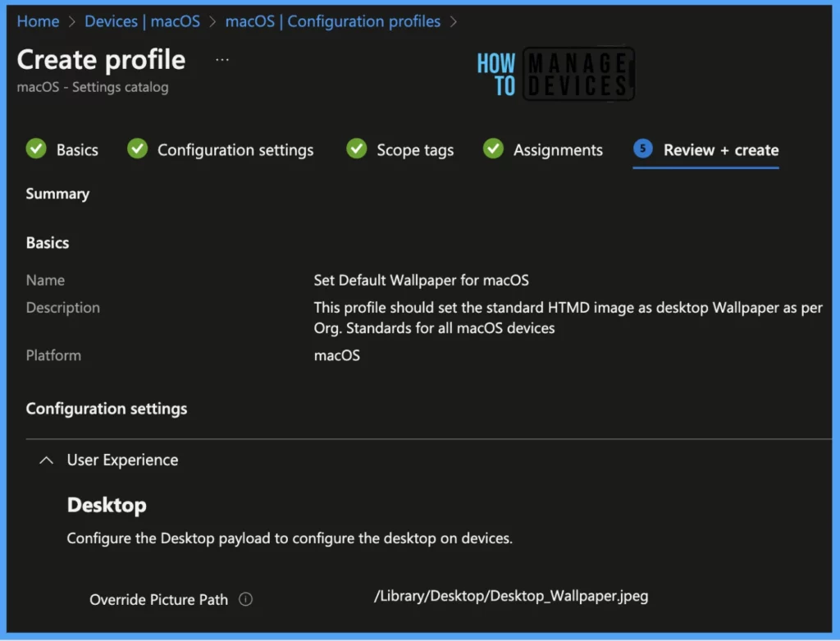The image size is (840, 641).
Task: Click green checkmark beside Scope tags
Action: 356,149
